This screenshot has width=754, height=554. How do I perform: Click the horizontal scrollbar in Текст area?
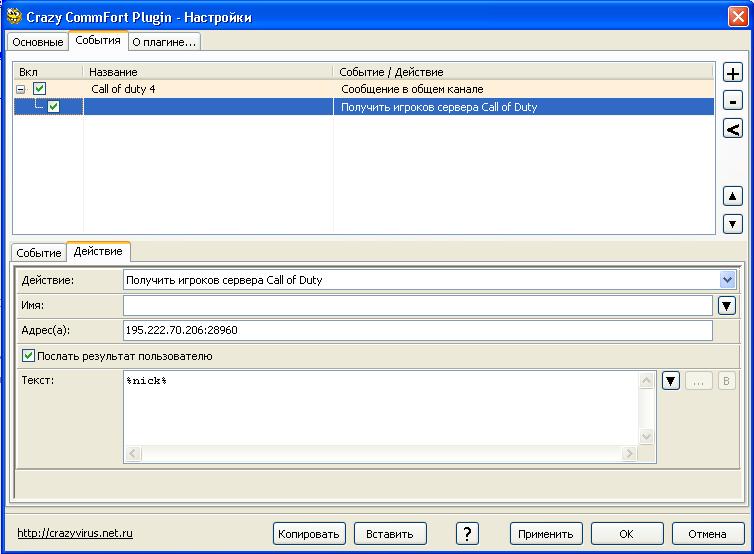[x=381, y=454]
